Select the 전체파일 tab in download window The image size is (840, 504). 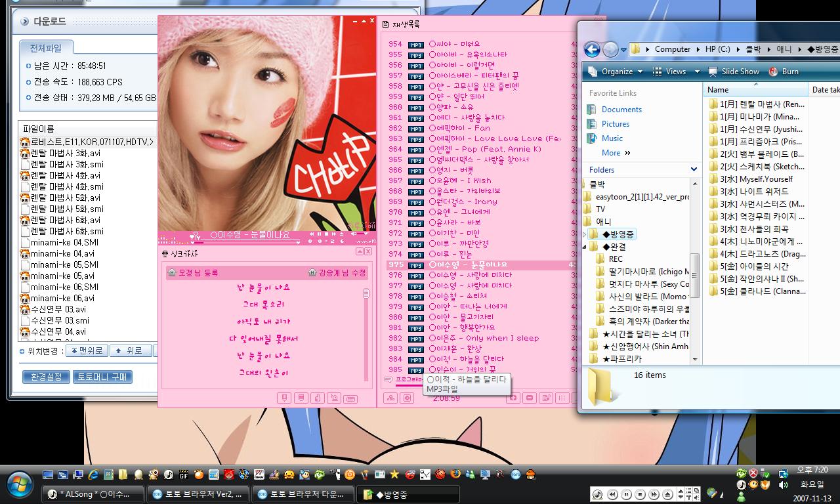(46, 48)
